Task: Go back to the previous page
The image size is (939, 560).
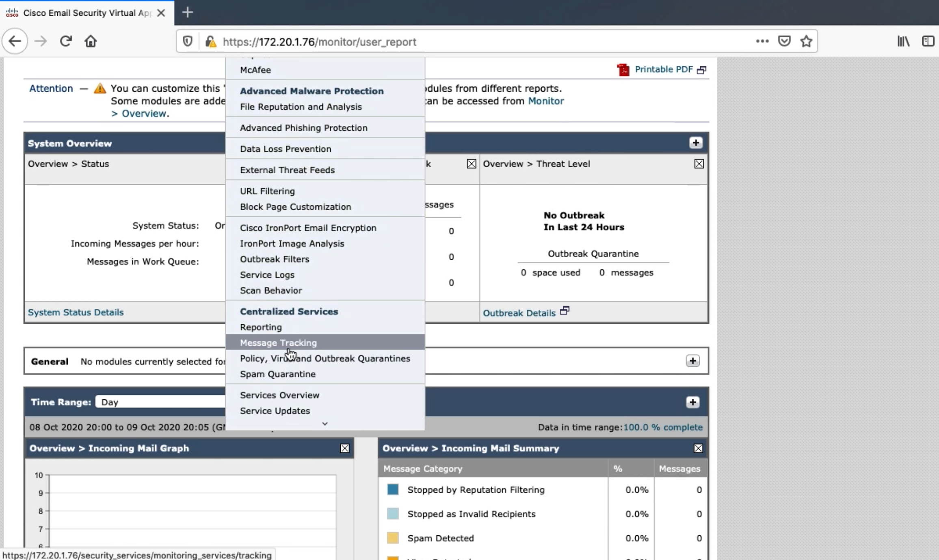Action: click(x=15, y=41)
